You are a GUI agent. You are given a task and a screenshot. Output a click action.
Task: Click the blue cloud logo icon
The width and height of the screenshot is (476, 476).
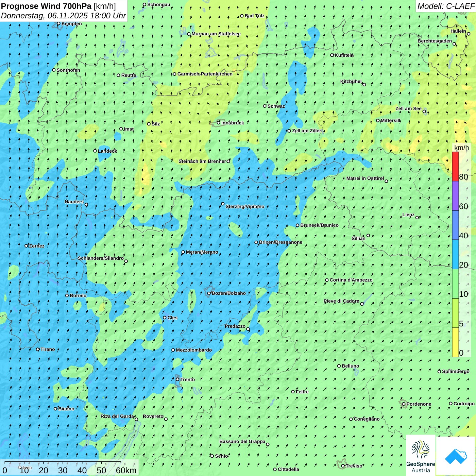point(456,456)
